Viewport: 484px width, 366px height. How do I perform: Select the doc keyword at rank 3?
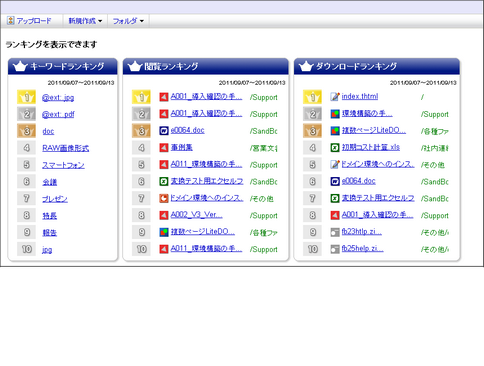click(x=48, y=131)
